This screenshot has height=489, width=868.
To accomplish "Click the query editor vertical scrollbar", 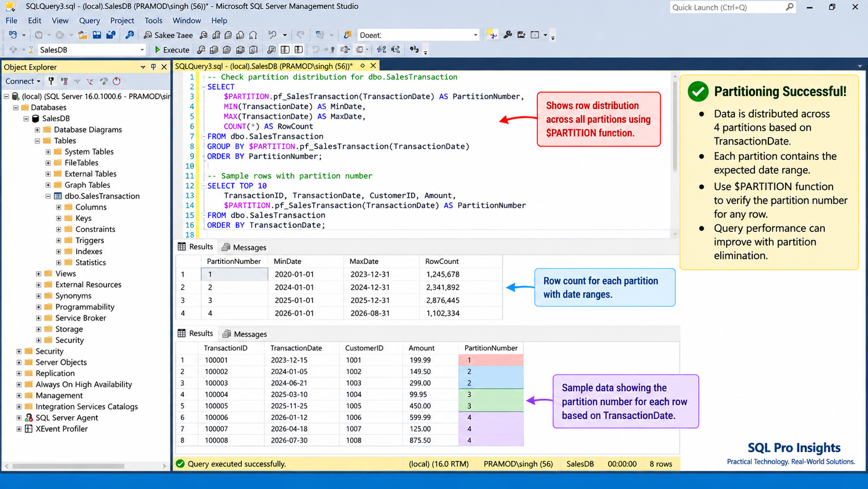I will [675, 127].
